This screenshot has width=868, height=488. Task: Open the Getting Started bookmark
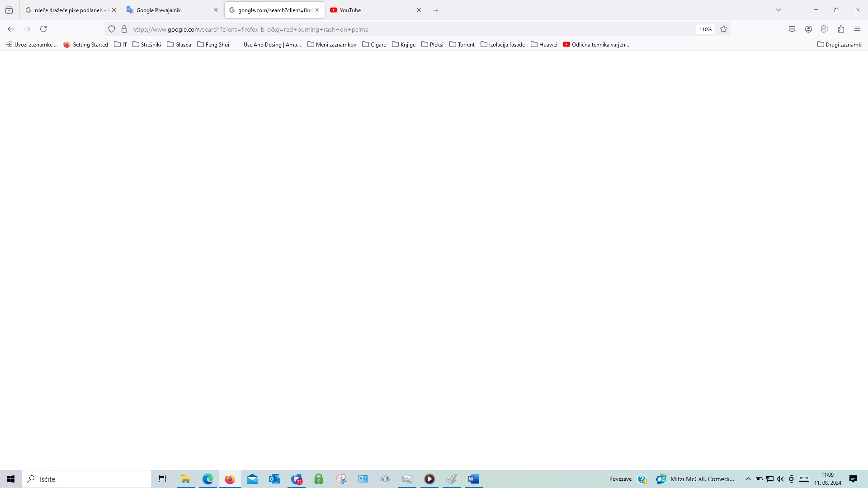[x=86, y=44]
